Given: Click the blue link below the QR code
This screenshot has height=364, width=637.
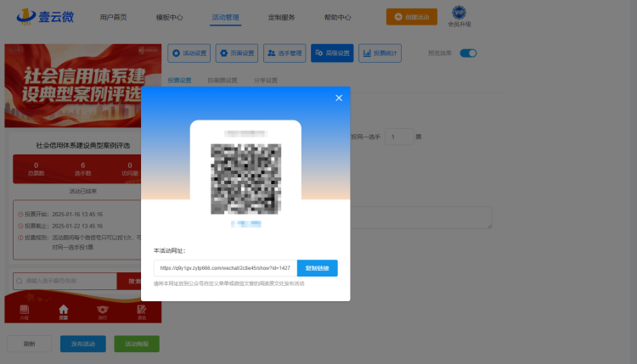Looking at the screenshot, I should (x=245, y=224).
